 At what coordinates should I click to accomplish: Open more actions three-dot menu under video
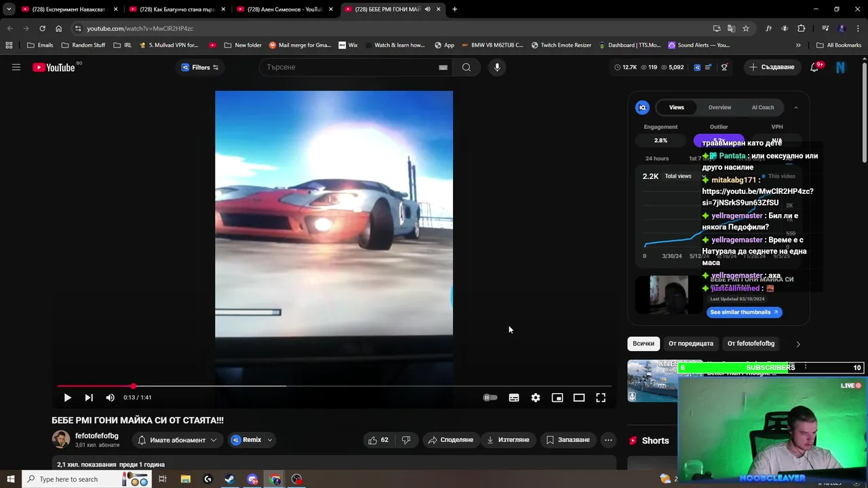[608, 440]
